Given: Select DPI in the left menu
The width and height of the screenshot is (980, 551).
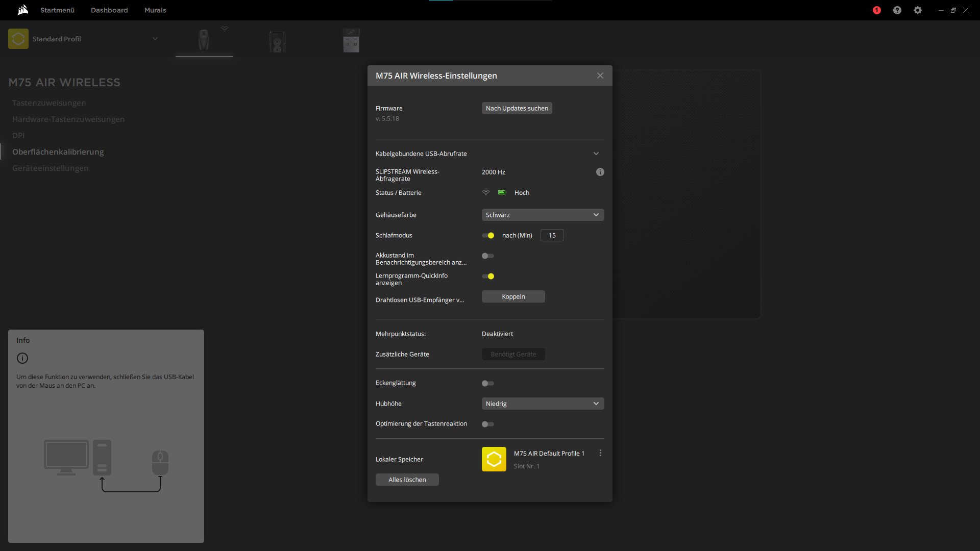Looking at the screenshot, I should click(x=18, y=135).
